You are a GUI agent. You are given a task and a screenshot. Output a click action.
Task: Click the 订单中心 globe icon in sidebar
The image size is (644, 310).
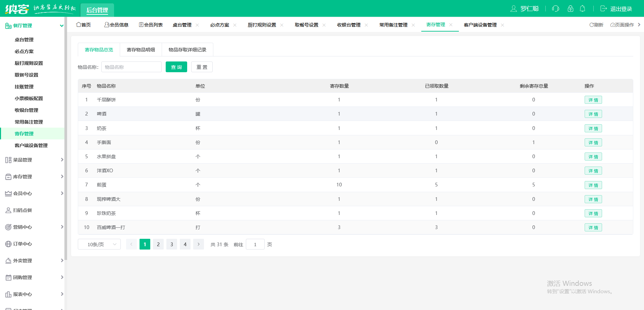[8, 244]
